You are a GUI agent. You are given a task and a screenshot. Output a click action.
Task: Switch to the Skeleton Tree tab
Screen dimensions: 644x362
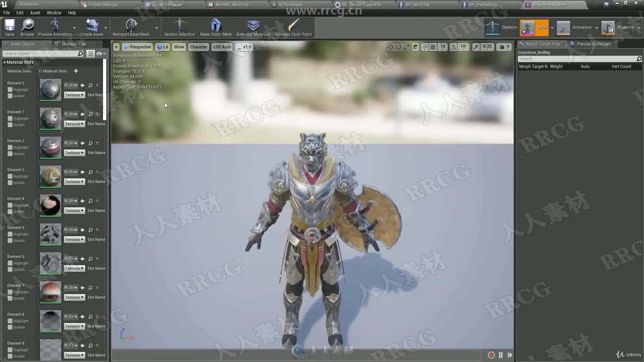(74, 44)
